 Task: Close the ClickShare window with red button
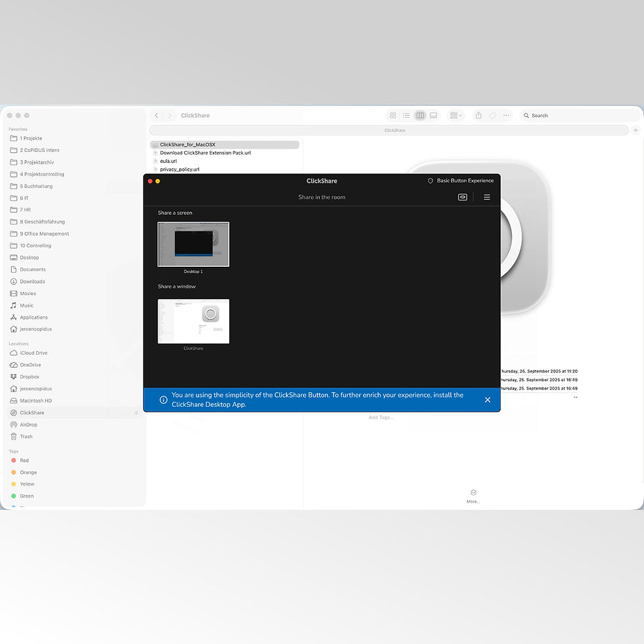click(x=150, y=181)
